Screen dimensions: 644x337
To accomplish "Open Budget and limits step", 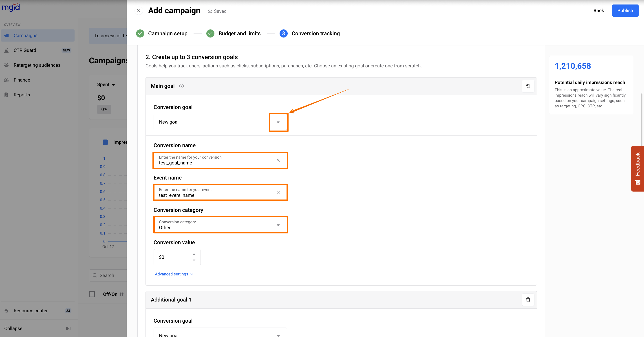I will tap(239, 33).
